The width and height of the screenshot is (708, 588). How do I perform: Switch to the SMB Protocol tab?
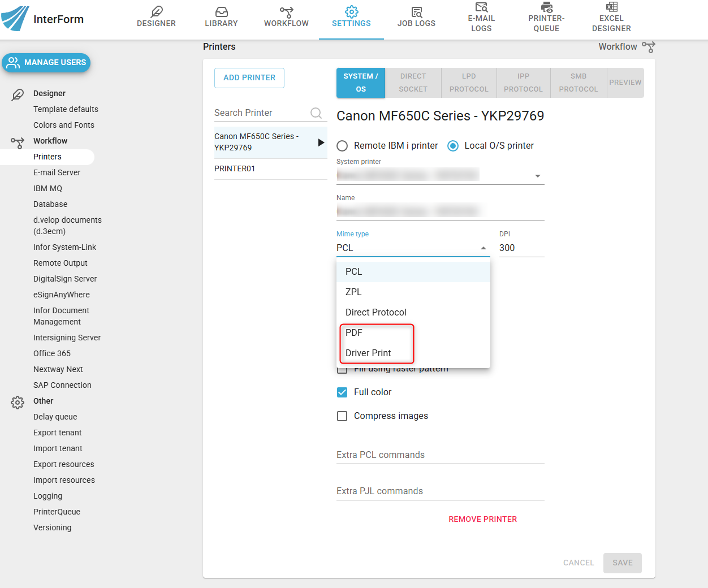[x=579, y=83]
